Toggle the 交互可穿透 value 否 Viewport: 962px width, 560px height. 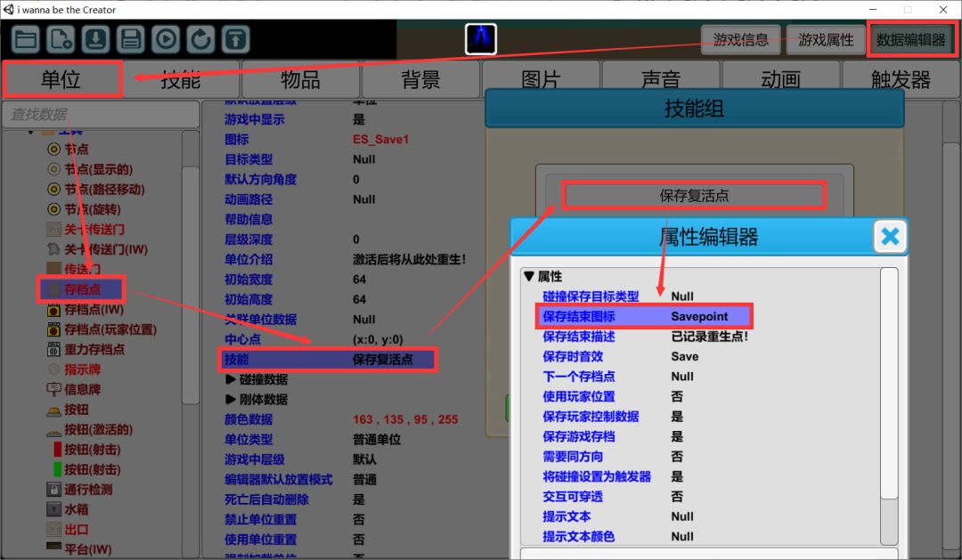[x=677, y=497]
